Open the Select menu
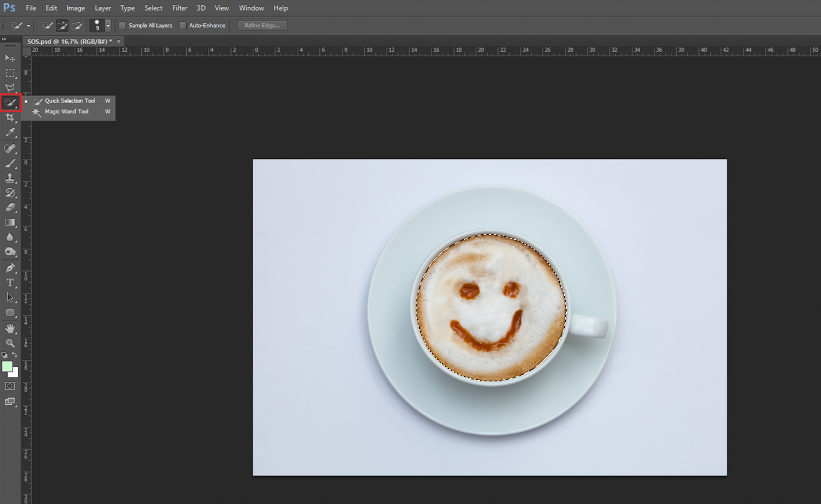The height and width of the screenshot is (504, 821). tap(153, 8)
